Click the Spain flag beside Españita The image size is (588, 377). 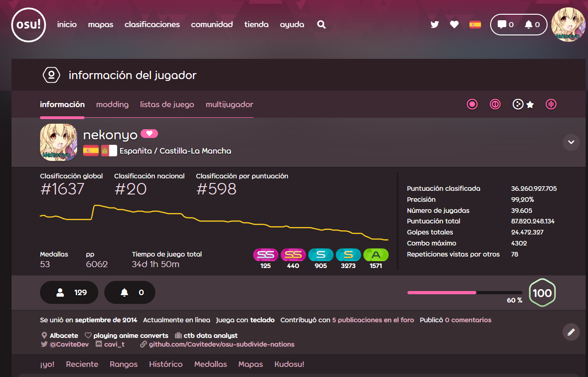click(90, 151)
